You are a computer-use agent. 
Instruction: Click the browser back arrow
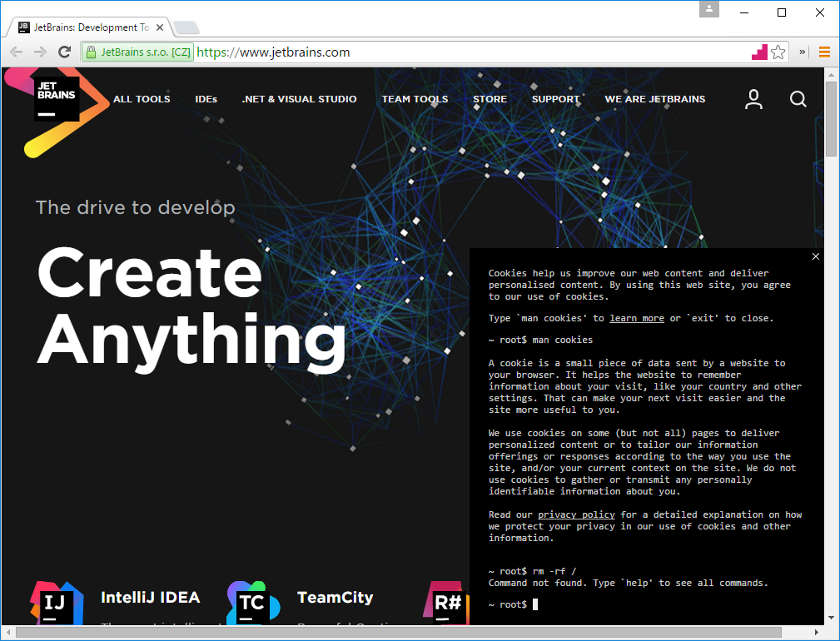16,52
